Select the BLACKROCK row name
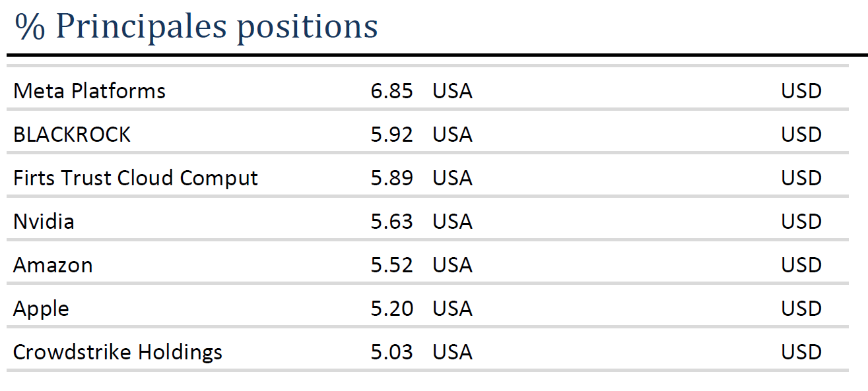Image resolution: width=868 pixels, height=391 pixels. (x=72, y=134)
